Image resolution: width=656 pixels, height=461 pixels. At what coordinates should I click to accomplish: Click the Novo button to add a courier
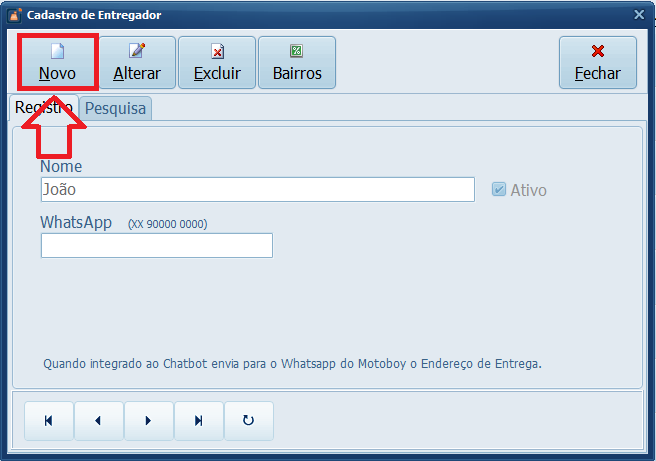click(x=58, y=62)
